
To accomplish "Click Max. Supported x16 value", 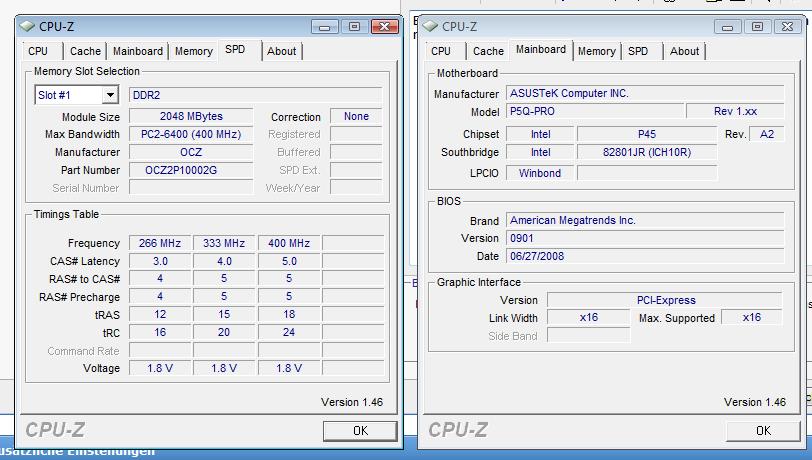I will (752, 318).
